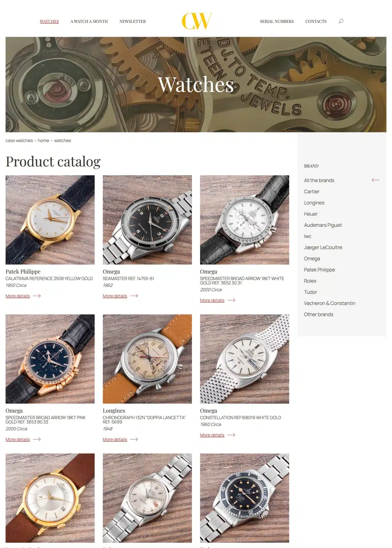
Task: Open the search magnifier icon in header
Action: pos(341,21)
